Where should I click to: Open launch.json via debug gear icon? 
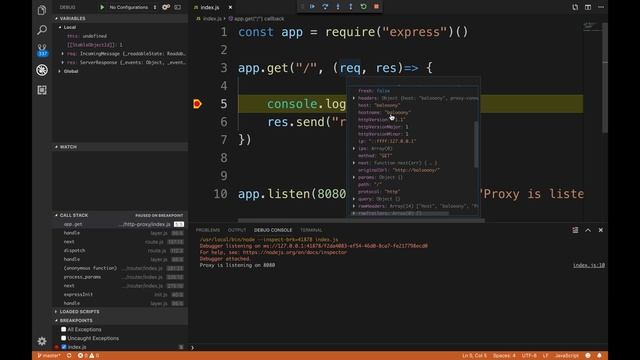point(166,7)
